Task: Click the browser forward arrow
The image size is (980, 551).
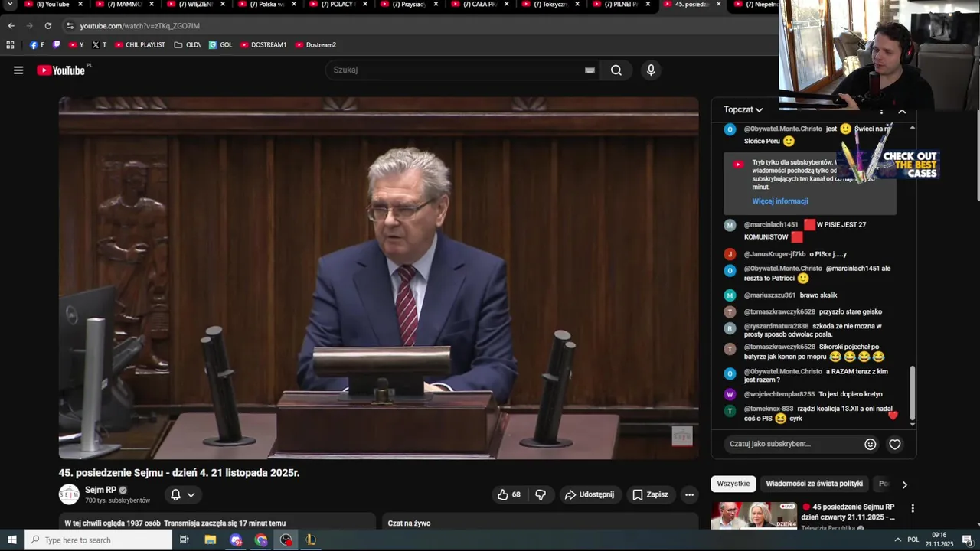Action: [29, 25]
